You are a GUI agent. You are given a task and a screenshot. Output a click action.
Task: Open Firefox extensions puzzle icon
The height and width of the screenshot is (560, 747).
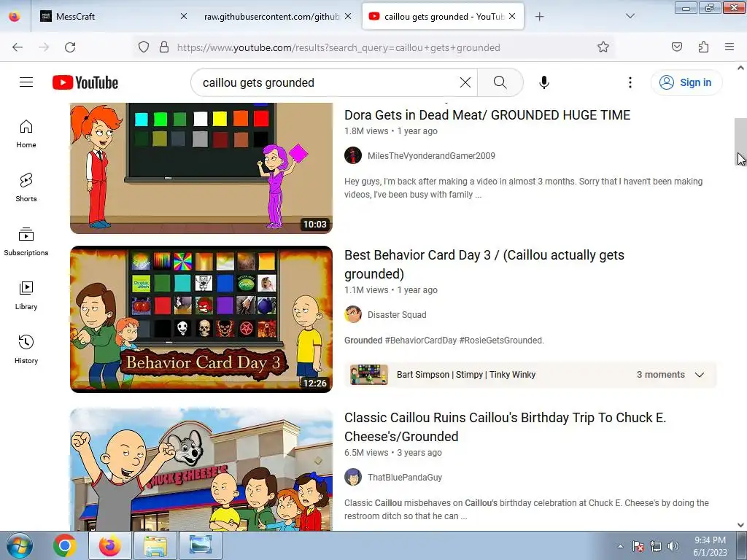tap(703, 47)
